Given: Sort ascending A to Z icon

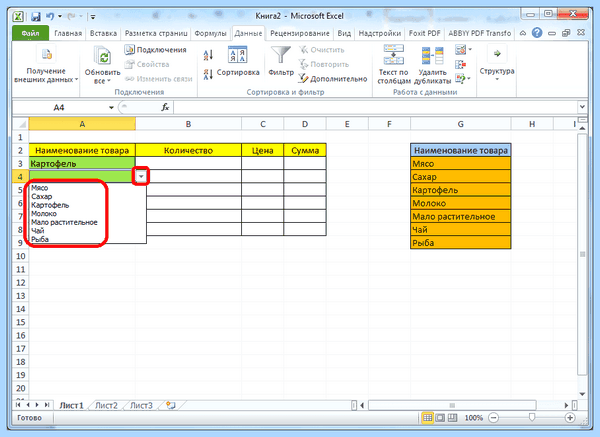Looking at the screenshot, I should point(208,55).
